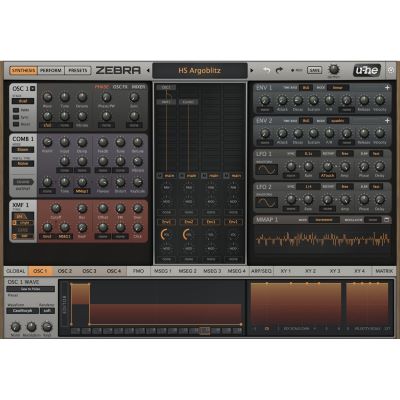Click the undo arrow icon
The height and width of the screenshot is (400, 400).
(x=267, y=70)
